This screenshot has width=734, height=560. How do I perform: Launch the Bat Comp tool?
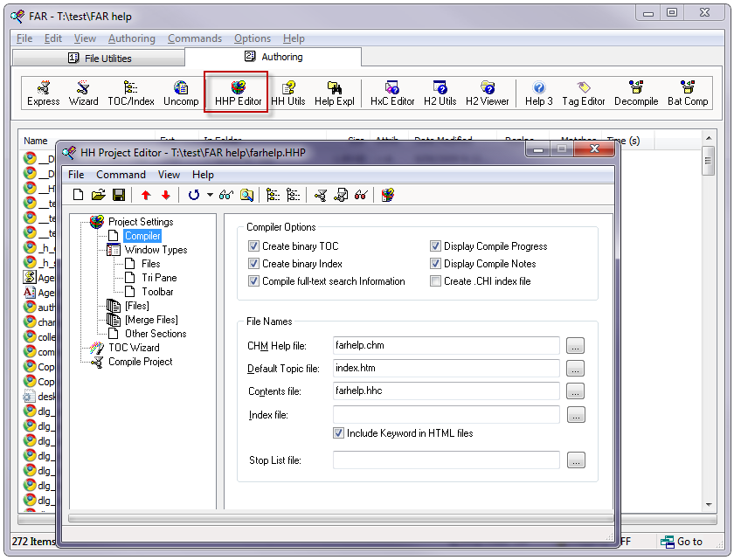(687, 93)
